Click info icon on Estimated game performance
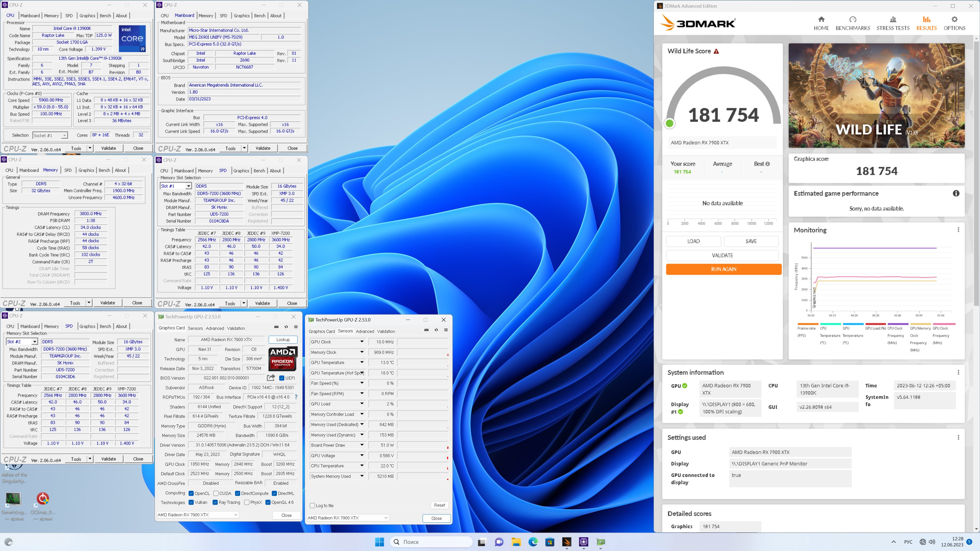980x551 pixels. pos(956,193)
